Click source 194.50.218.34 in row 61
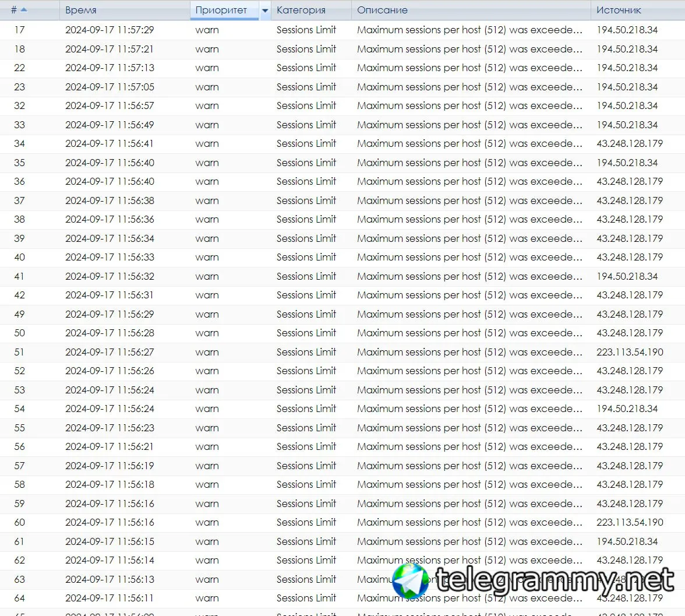The width and height of the screenshot is (685, 616). tap(627, 541)
